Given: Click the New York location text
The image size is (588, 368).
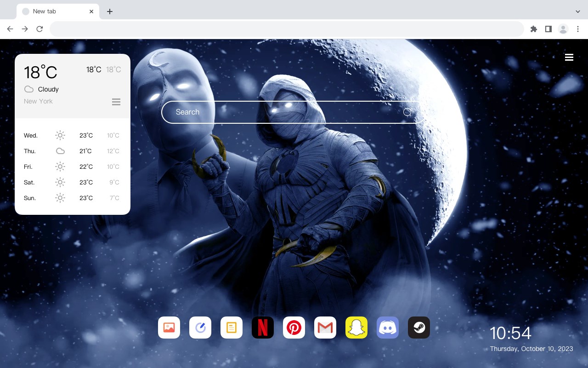Looking at the screenshot, I should [x=38, y=101].
